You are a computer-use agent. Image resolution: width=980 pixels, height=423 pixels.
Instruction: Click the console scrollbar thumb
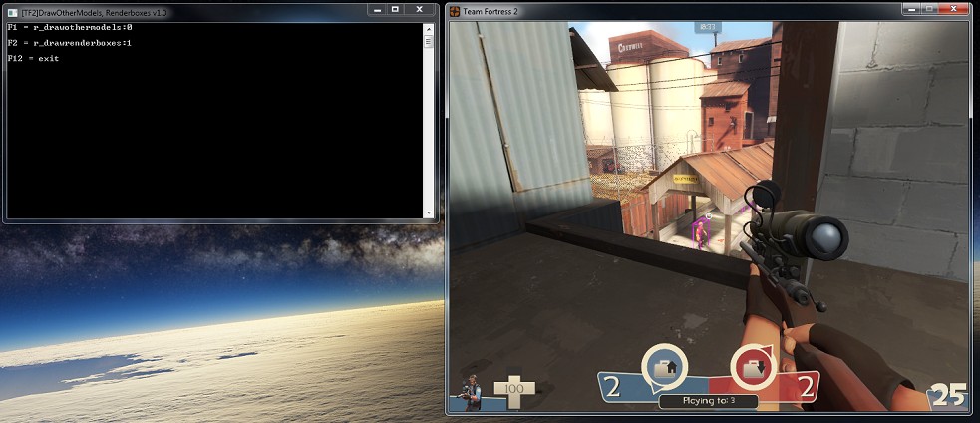(x=428, y=41)
